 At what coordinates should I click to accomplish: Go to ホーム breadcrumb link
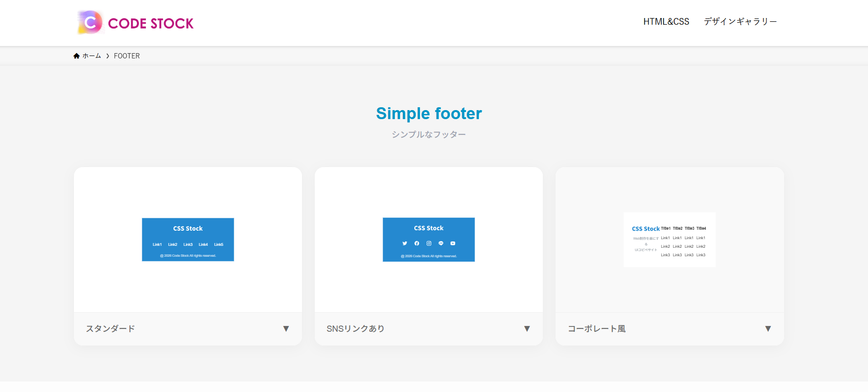91,56
